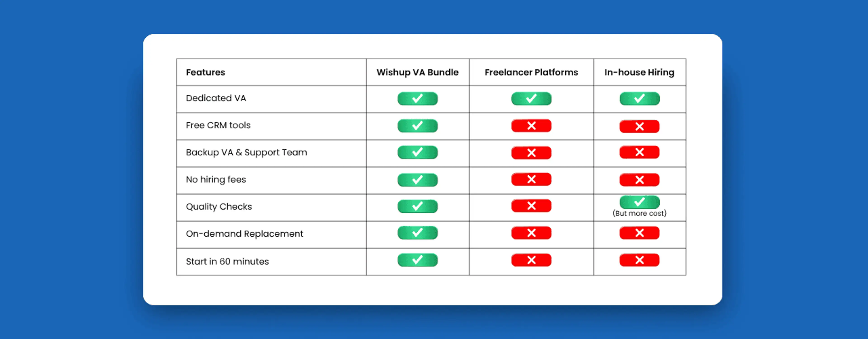The height and width of the screenshot is (339, 868).
Task: Click red X for In-house Start in 60 minutes
Action: [x=639, y=260]
